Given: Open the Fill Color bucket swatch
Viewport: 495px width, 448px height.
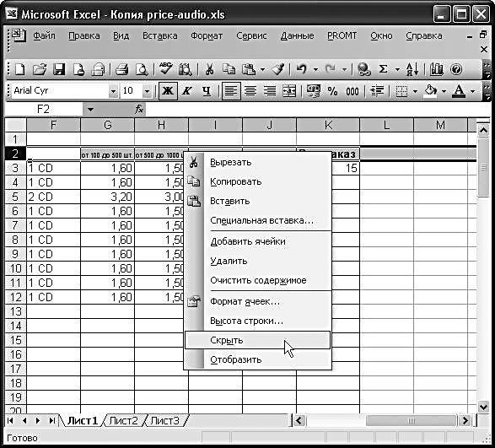Looking at the screenshot, I should coord(431,91).
